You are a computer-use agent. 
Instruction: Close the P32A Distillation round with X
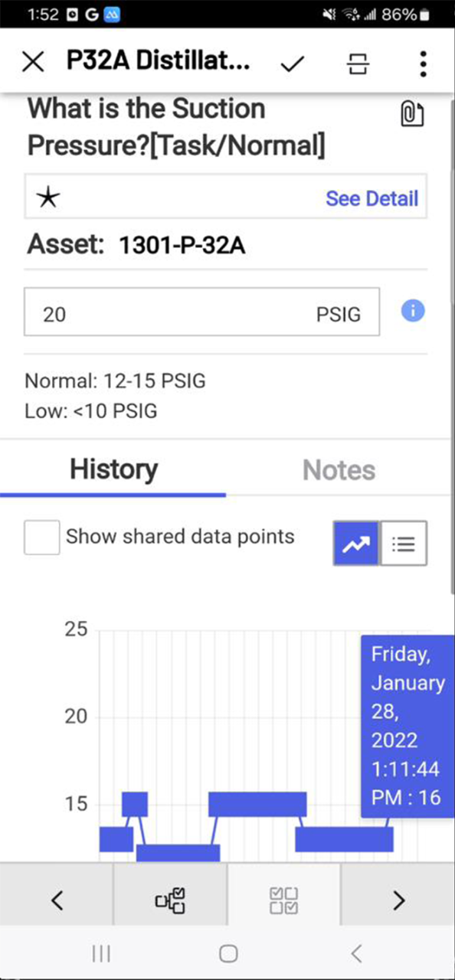pyautogui.click(x=33, y=62)
